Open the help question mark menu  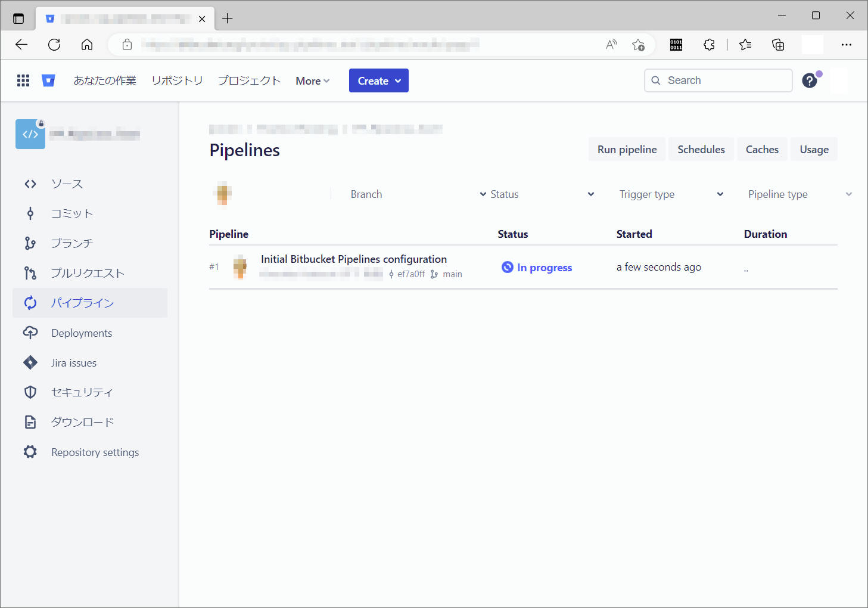(x=810, y=80)
